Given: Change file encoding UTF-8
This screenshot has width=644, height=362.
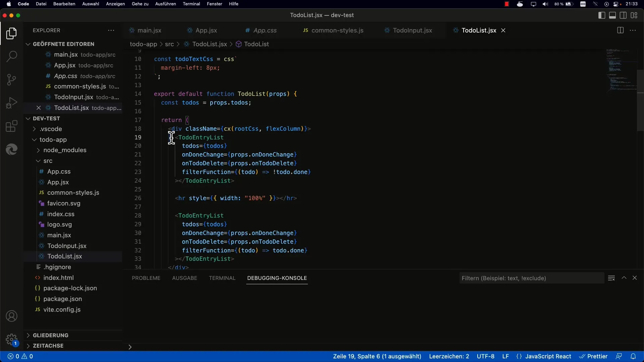Looking at the screenshot, I should pos(485,356).
